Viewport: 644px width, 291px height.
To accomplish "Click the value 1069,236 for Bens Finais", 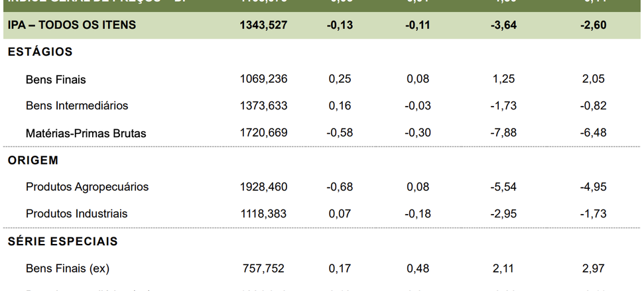I will (x=263, y=79).
